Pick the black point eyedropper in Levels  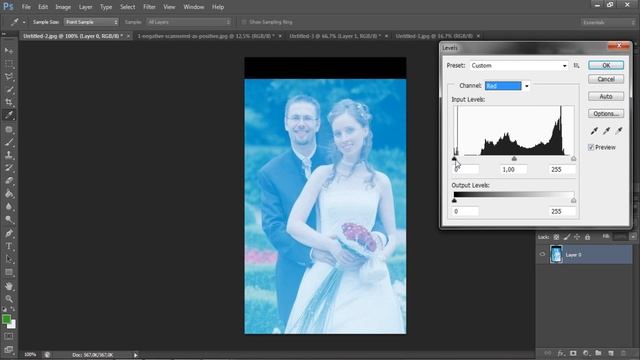pos(594,131)
